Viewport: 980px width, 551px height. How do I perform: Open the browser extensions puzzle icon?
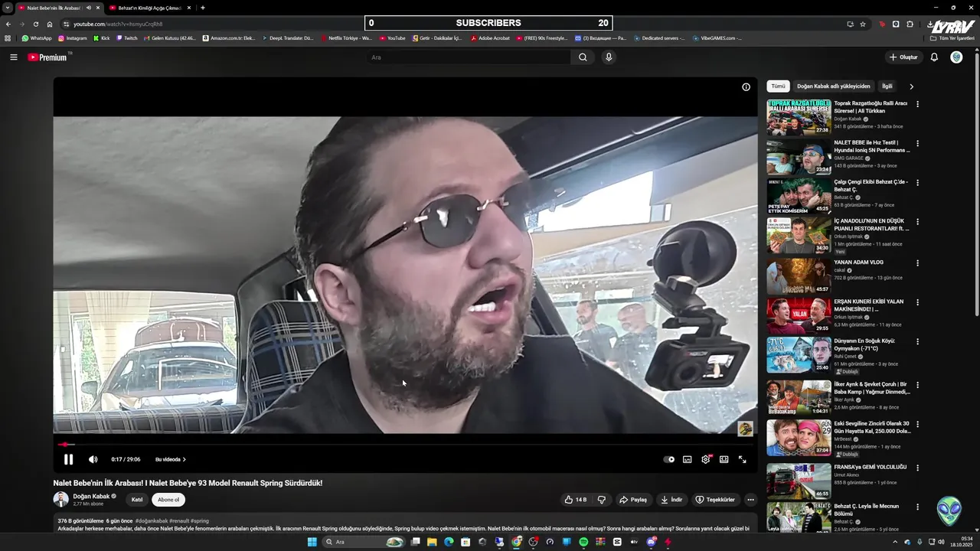pos(910,24)
